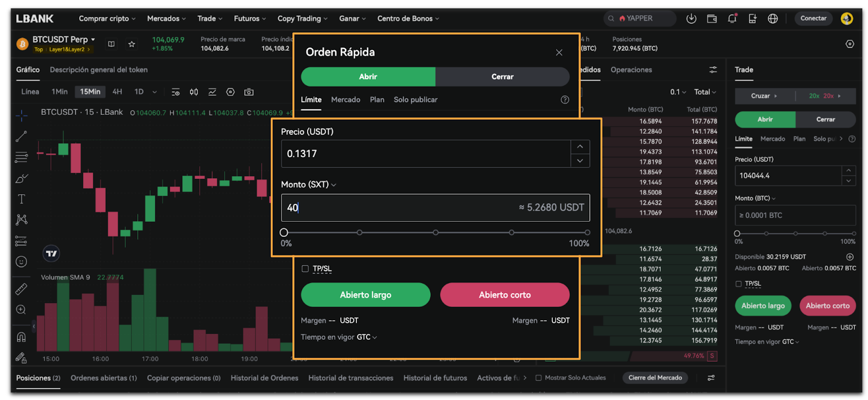Open the download app icon in header

[x=691, y=18]
